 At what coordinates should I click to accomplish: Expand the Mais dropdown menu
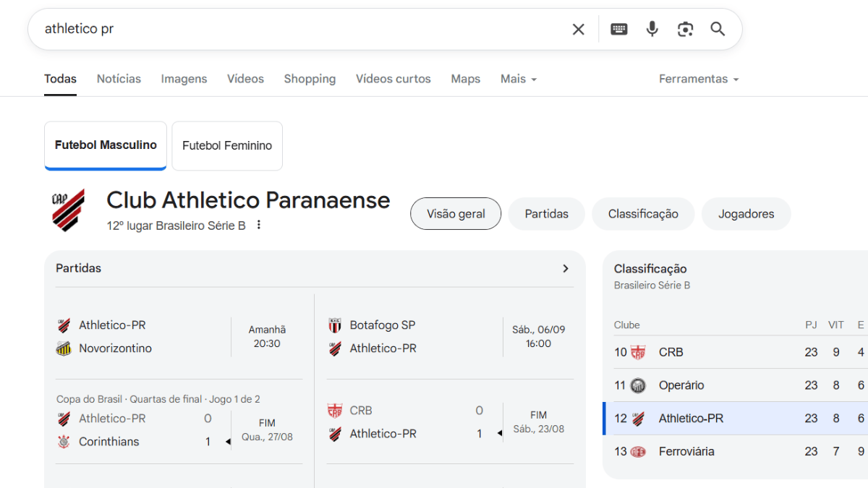pos(518,79)
